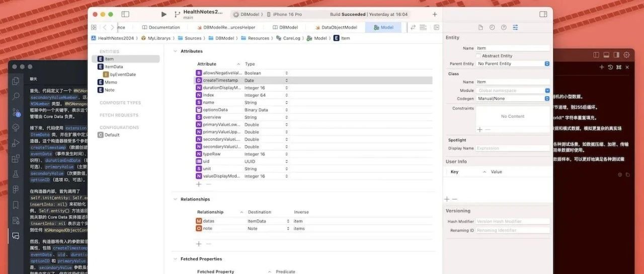
Task: Add a User Info entry with plus
Action: click(x=447, y=199)
